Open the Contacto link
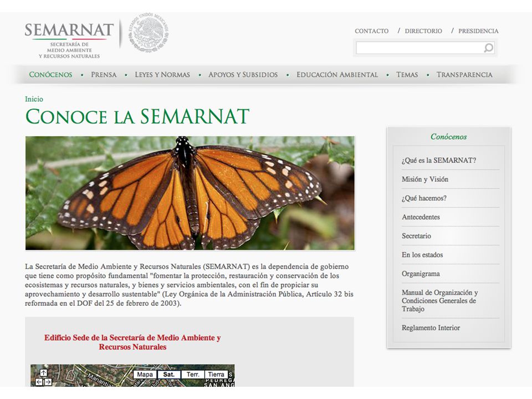Image resolution: width=532 pixels, height=399 pixels. pyautogui.click(x=371, y=31)
